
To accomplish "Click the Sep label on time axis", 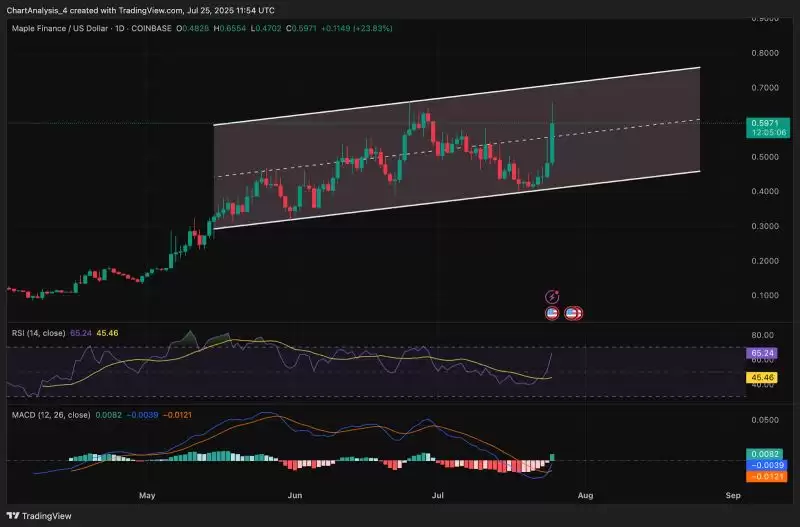I will pyautogui.click(x=733, y=495).
